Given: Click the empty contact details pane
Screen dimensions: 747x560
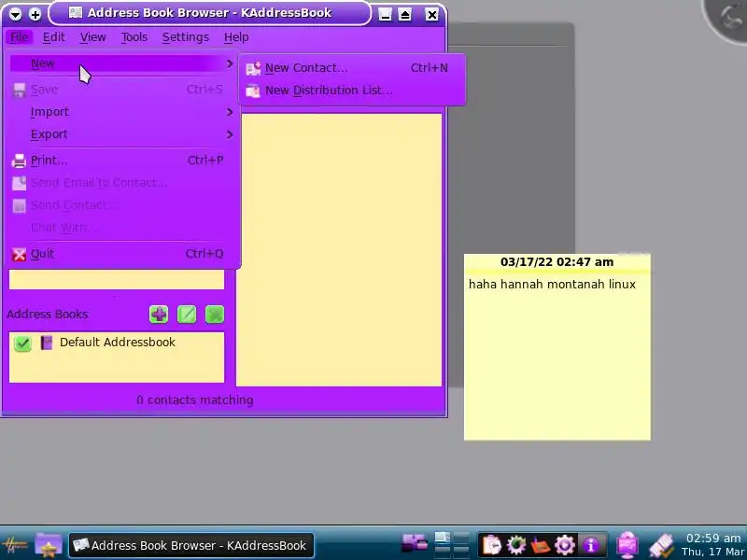Looking at the screenshot, I should [339, 249].
